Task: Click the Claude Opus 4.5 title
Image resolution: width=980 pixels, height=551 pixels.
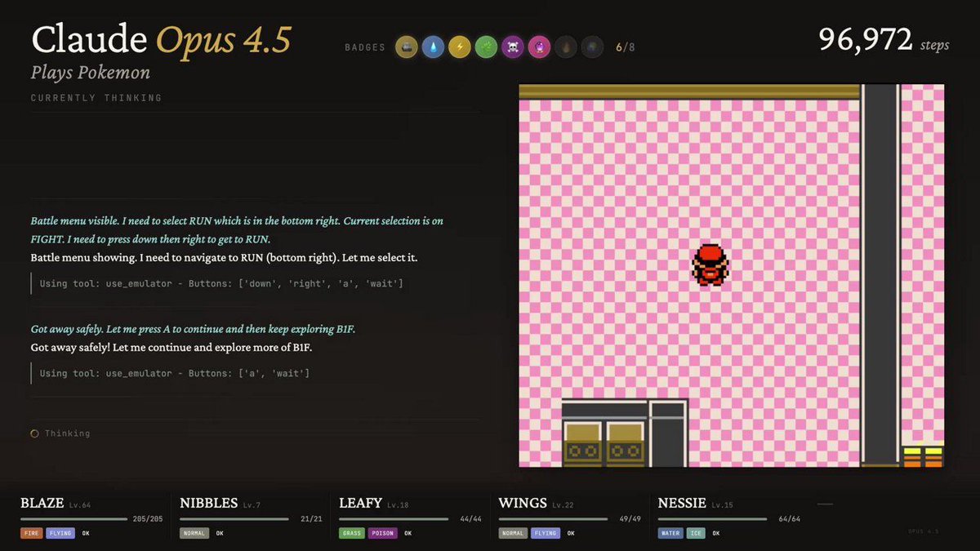Action: click(x=161, y=40)
